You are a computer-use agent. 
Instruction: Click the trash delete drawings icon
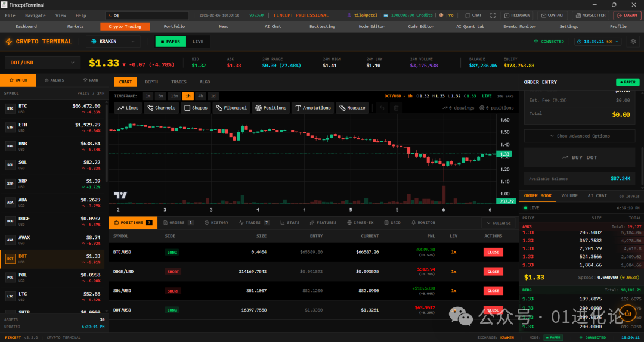396,108
